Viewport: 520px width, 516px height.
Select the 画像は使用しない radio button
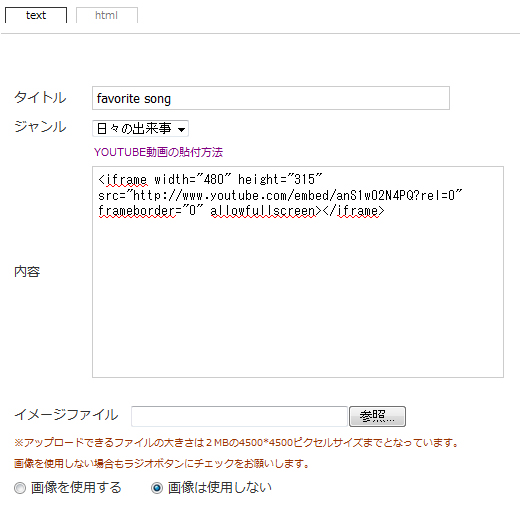[157, 488]
